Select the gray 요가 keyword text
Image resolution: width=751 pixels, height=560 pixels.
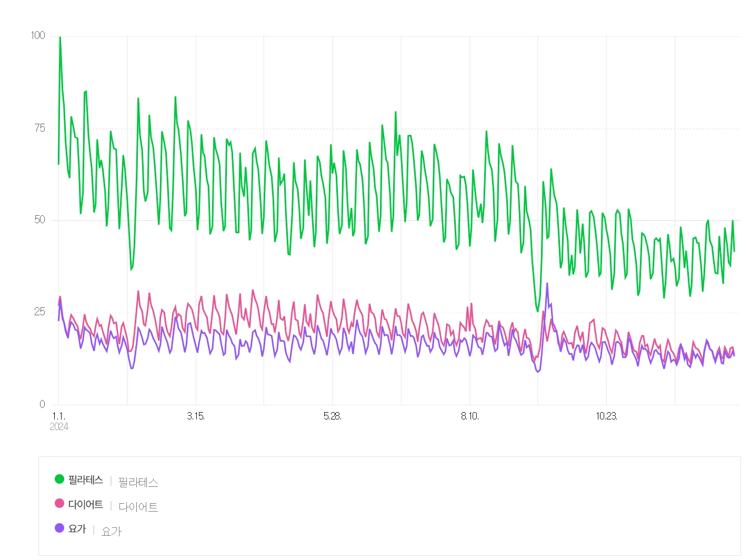111,531
